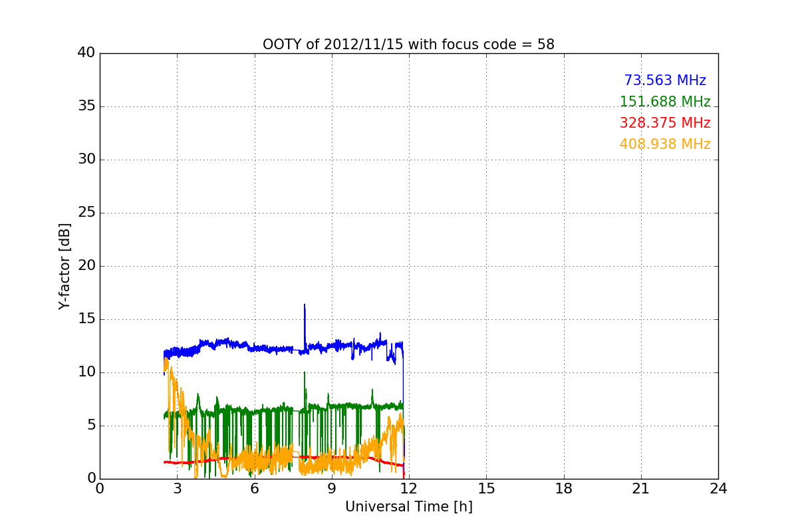Click the x-axis tick label 24

(718, 489)
